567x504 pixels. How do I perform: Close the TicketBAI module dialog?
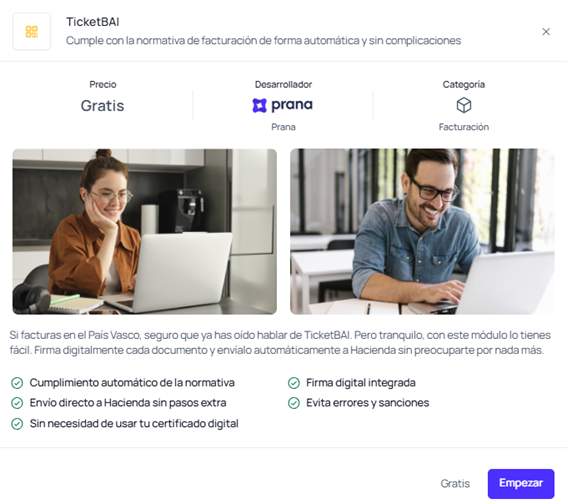(x=546, y=32)
